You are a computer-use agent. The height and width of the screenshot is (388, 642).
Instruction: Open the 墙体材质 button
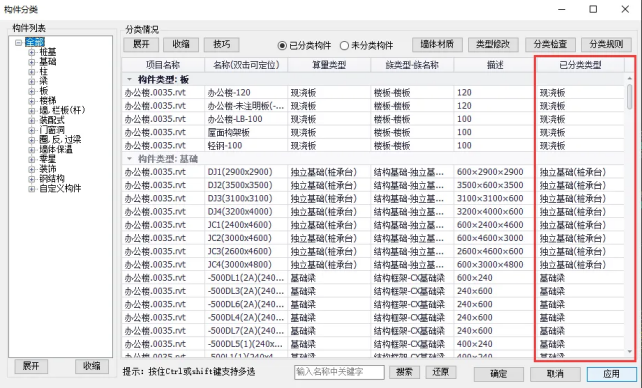coord(437,44)
